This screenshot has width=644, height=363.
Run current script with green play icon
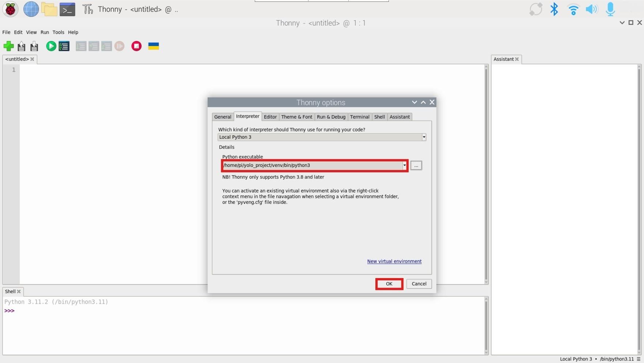(51, 46)
